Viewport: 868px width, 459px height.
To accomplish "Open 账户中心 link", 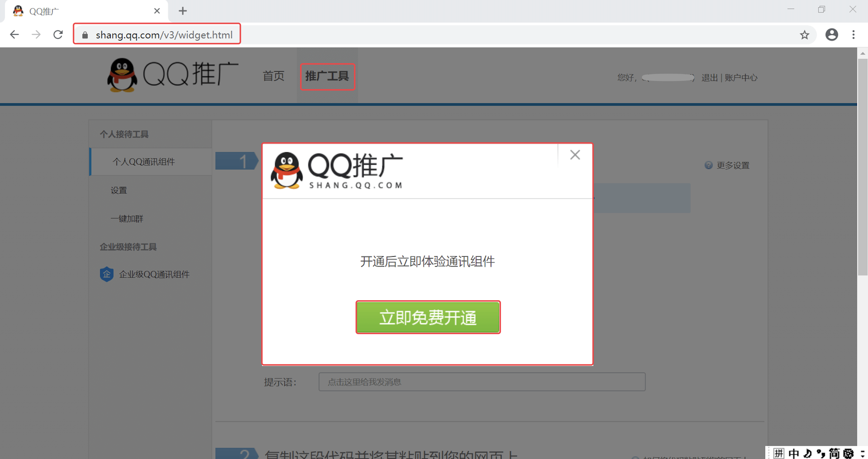I will [741, 78].
